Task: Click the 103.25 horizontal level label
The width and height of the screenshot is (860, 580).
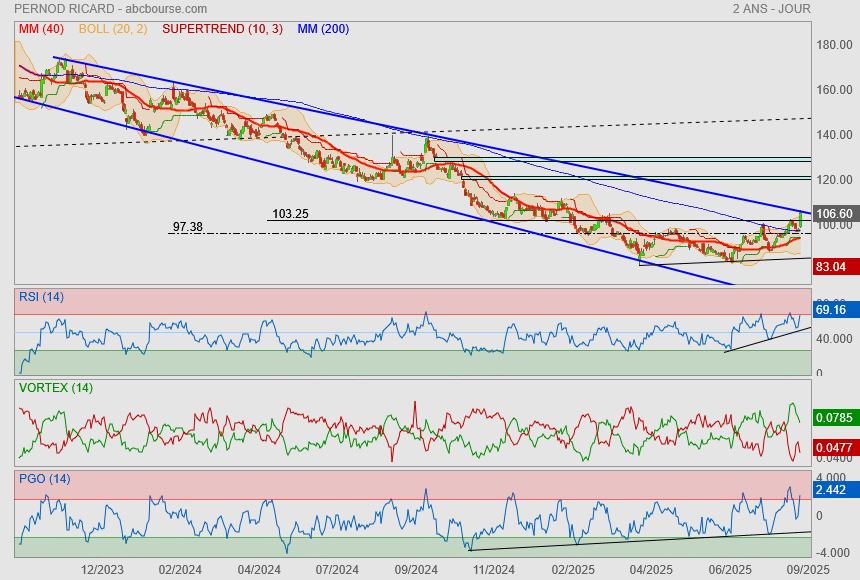Action: point(290,214)
